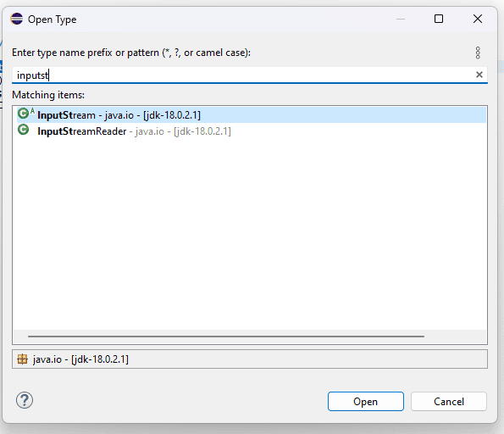The image size is (504, 434).
Task: Click the Cancel button
Action: [448, 401]
